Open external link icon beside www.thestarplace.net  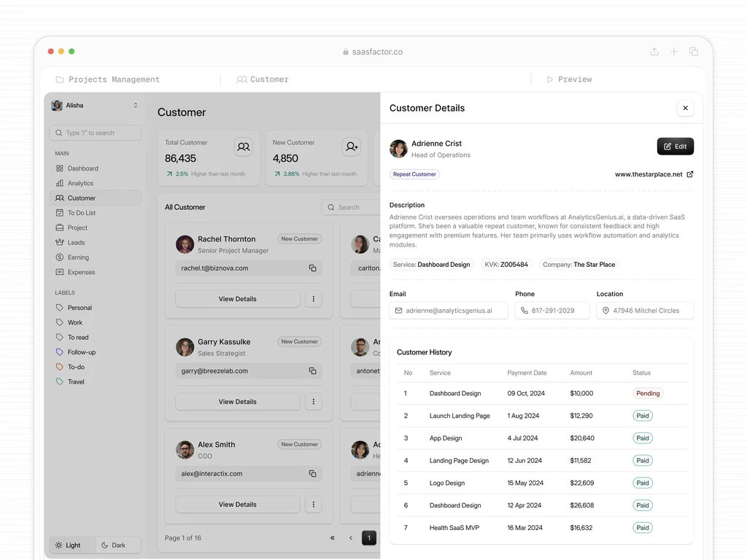[690, 174]
